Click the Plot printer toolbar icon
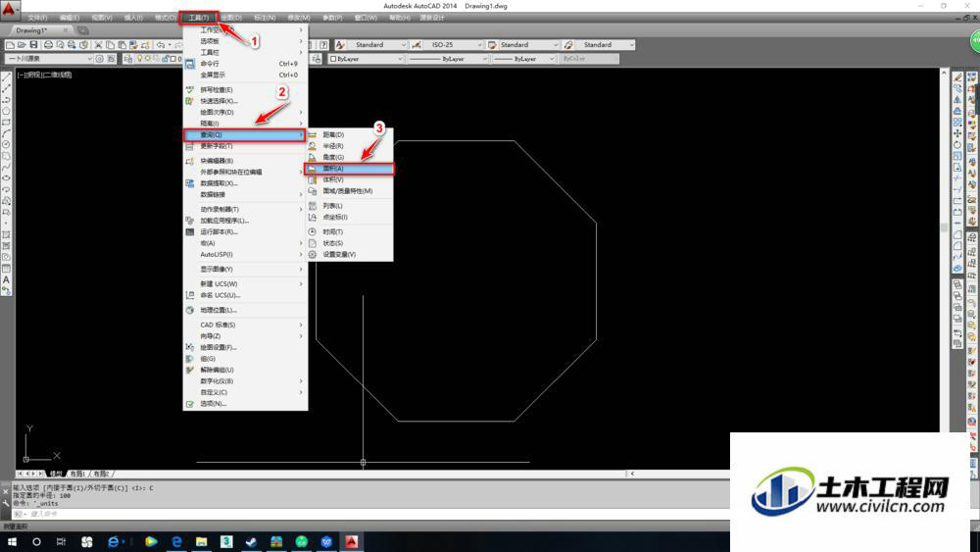The width and height of the screenshot is (980, 552). pyautogui.click(x=48, y=45)
